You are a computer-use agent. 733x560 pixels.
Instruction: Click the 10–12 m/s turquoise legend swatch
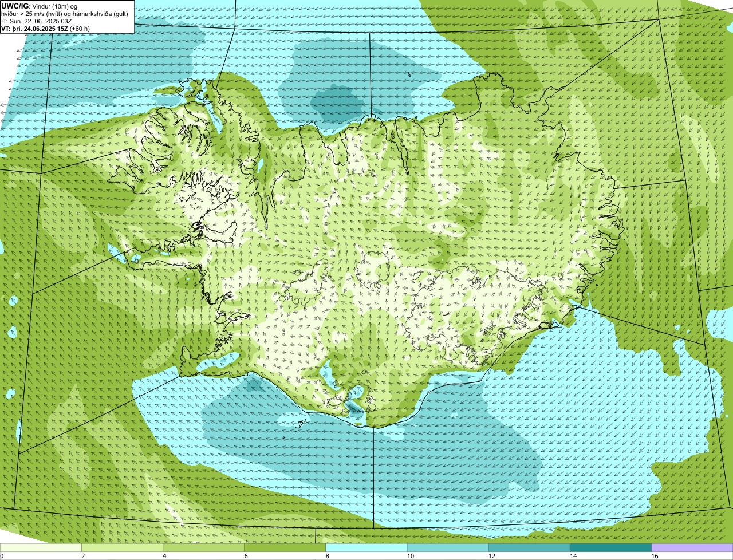pos(448,548)
